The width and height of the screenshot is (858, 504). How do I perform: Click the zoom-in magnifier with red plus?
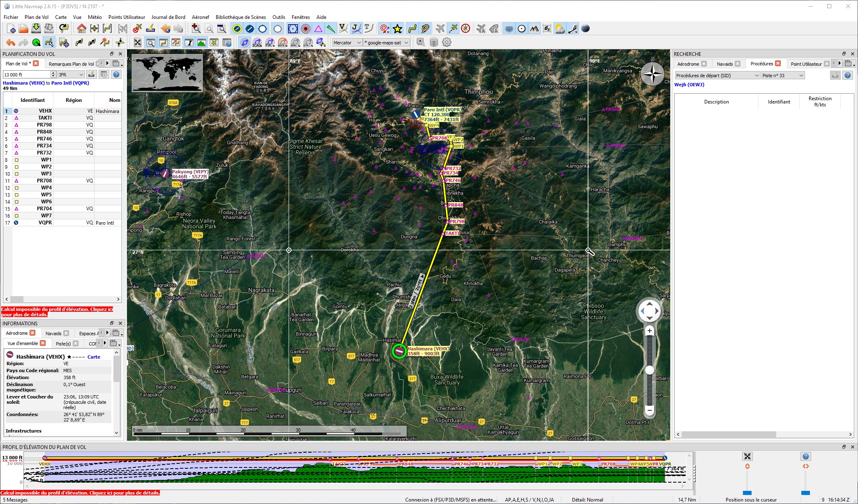point(196,29)
